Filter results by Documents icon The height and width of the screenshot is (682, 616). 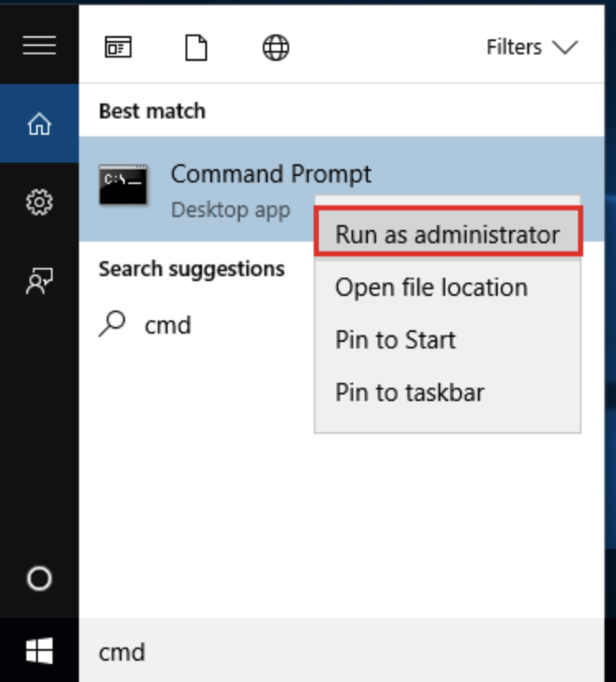(195, 48)
